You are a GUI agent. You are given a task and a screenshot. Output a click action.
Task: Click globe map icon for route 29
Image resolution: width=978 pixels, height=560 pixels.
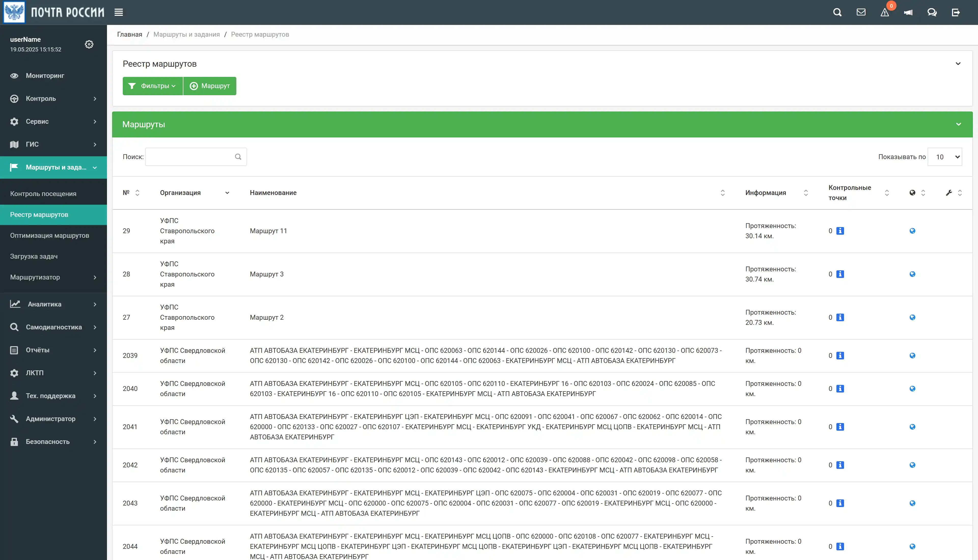(x=912, y=231)
